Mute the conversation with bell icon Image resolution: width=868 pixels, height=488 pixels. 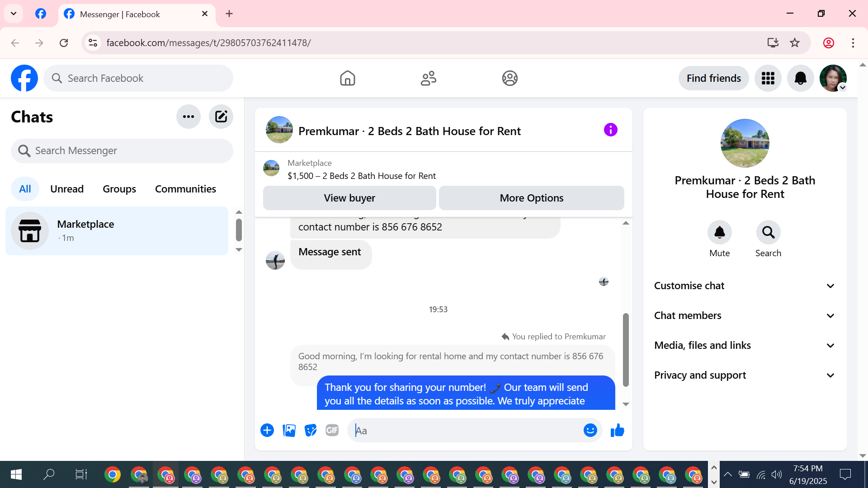(x=719, y=232)
